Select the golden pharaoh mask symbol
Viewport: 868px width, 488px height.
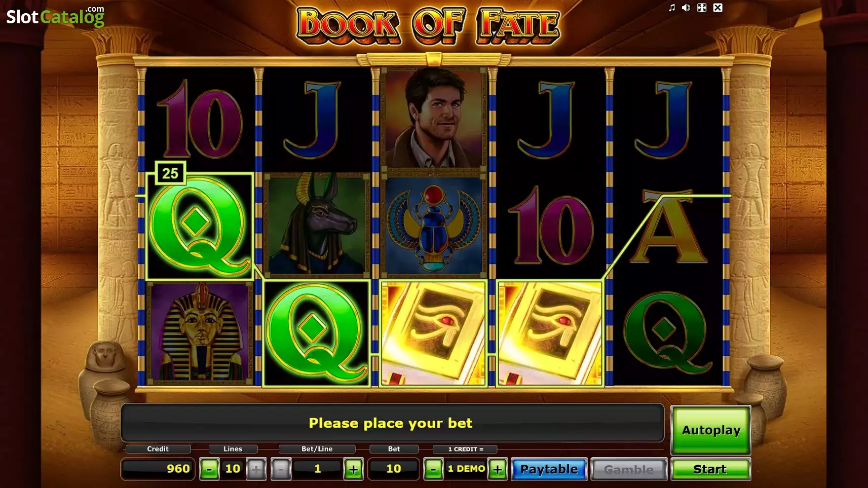pos(200,333)
